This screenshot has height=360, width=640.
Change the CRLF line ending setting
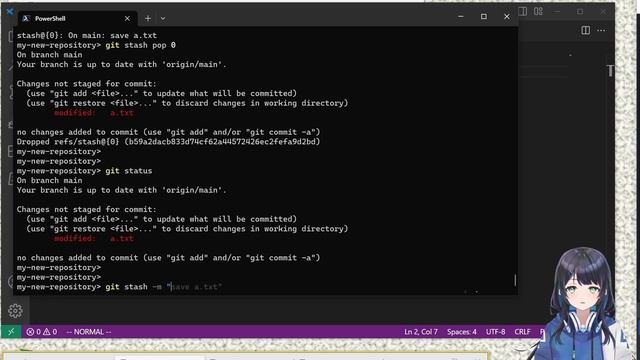coord(522,332)
